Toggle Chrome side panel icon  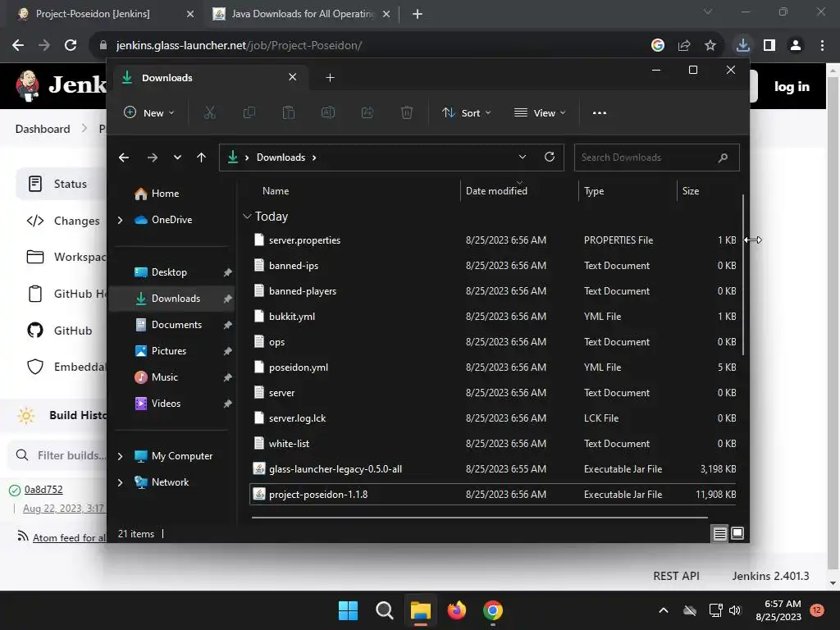tap(769, 45)
